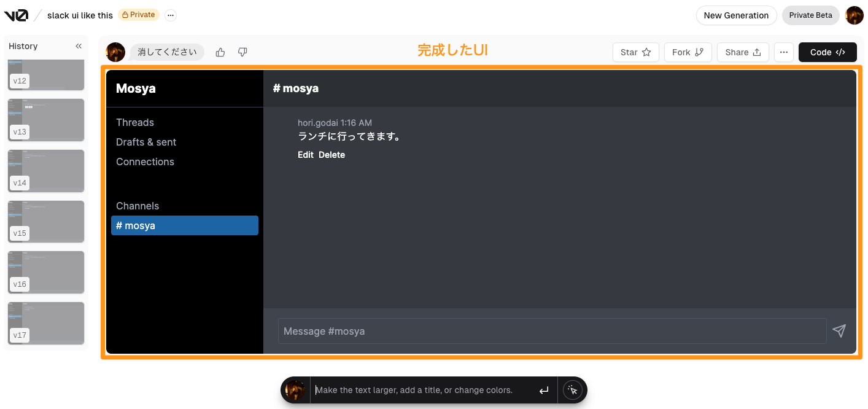Screen dimensions: 868x409
Task: Edit the lunch message
Action: tap(306, 155)
